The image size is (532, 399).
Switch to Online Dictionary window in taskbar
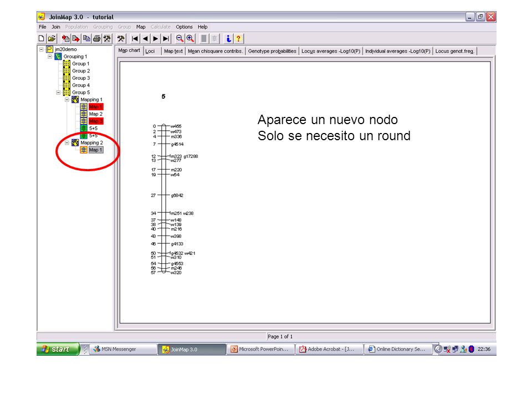tap(398, 349)
